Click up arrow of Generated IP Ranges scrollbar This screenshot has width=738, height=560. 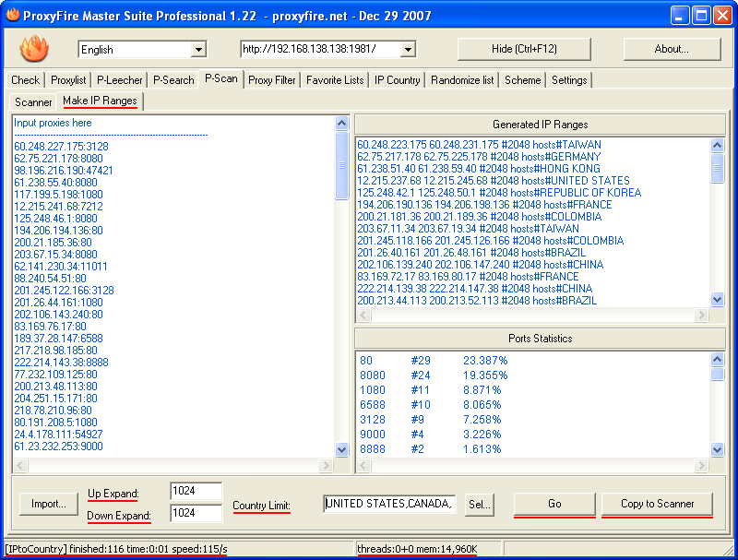717,145
